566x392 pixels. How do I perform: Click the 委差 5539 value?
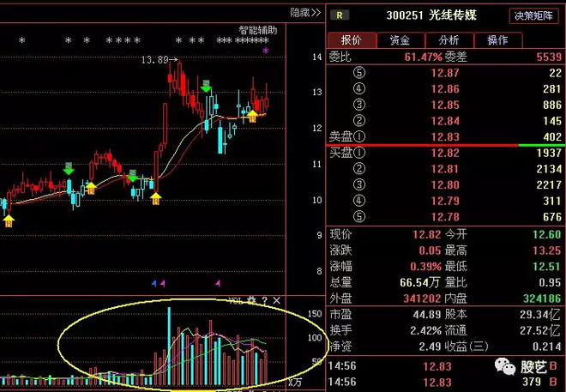click(x=549, y=57)
